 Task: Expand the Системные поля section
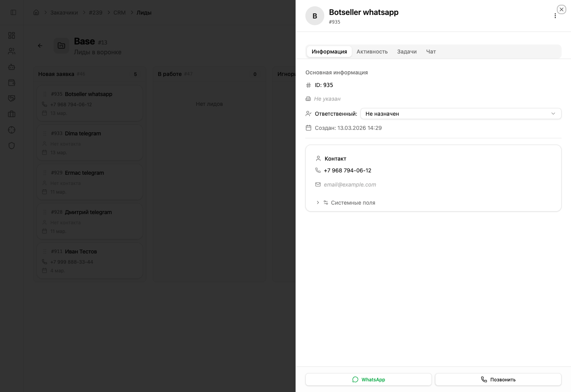353,203
